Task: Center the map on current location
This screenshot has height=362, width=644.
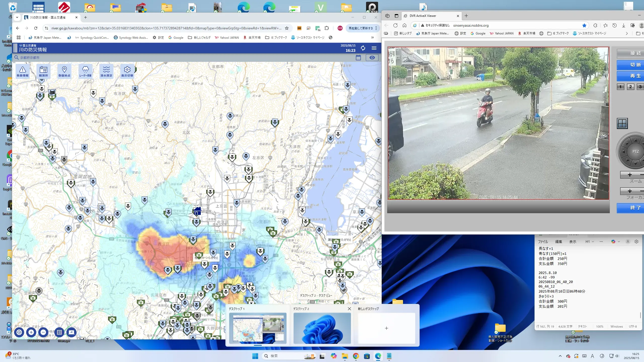Action: pyautogui.click(x=19, y=332)
